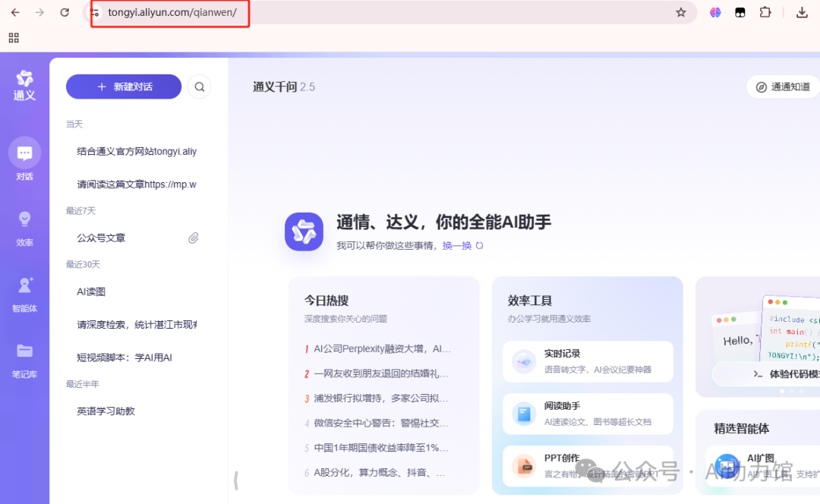Search conversations with magnifier icon

pos(199,87)
